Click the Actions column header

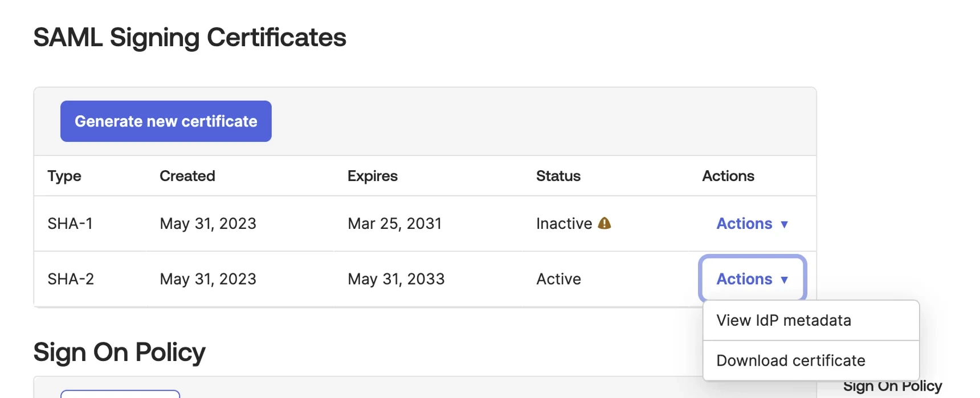tap(728, 176)
